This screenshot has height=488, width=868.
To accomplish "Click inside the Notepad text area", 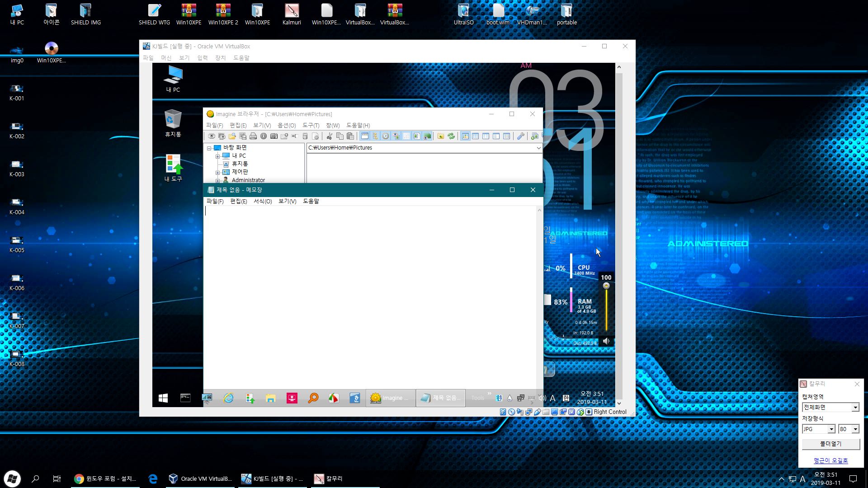I will 370,298.
